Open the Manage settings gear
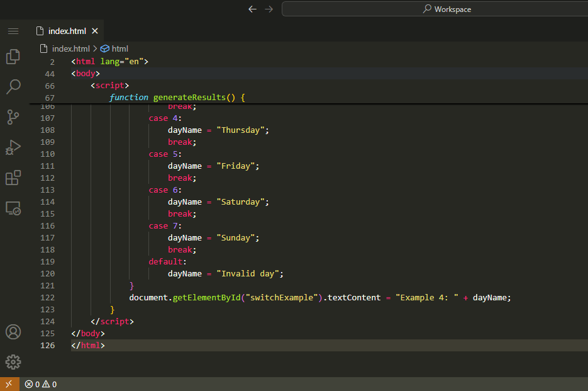This screenshot has width=588, height=391. tap(13, 362)
